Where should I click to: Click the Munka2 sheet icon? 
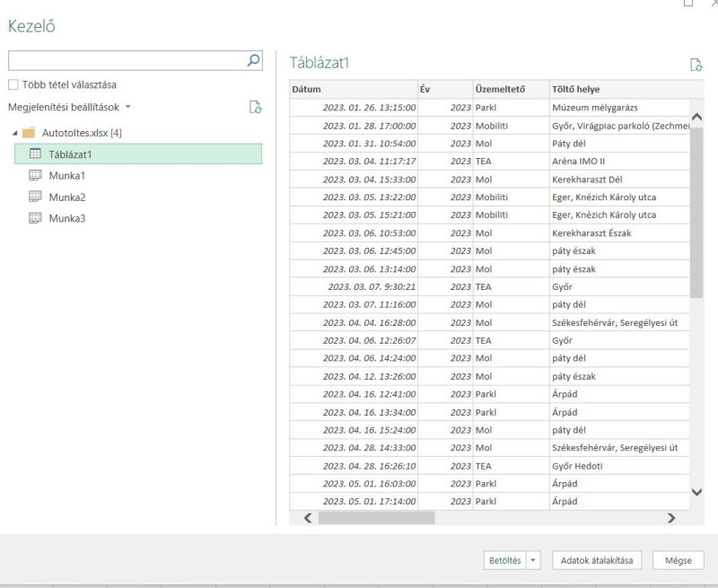click(x=35, y=197)
